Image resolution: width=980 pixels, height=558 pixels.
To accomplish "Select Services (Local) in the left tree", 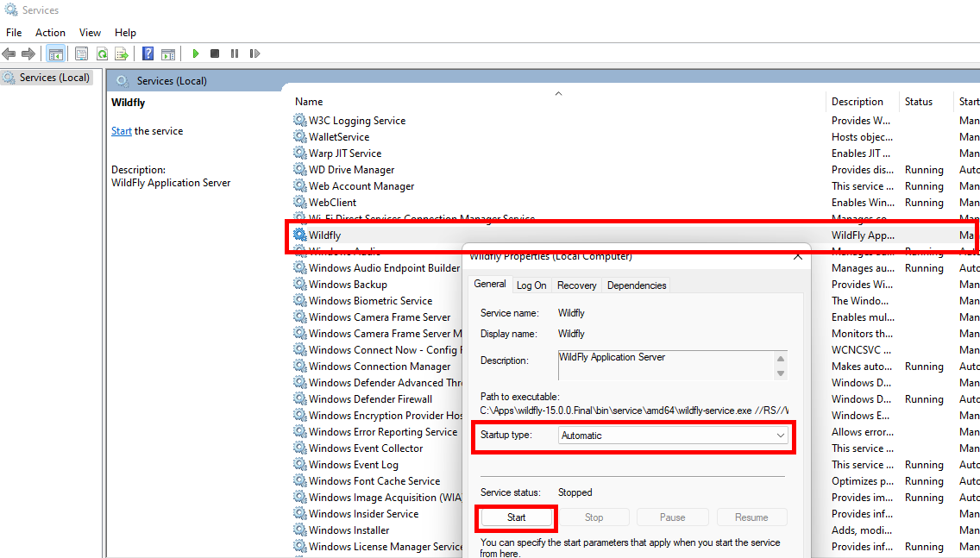I will pos(54,77).
